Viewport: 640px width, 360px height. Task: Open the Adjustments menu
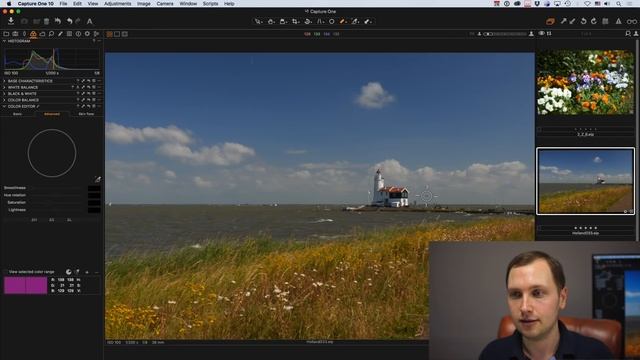click(118, 3)
